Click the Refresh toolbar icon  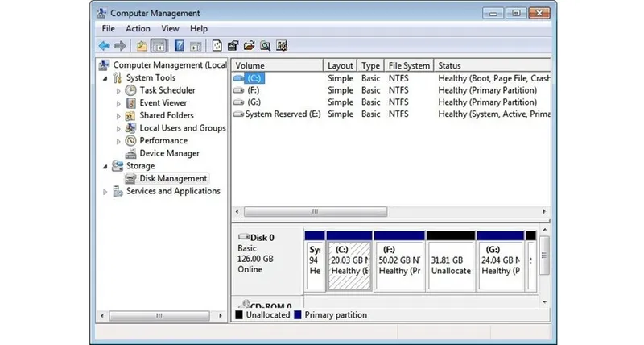coord(217,46)
